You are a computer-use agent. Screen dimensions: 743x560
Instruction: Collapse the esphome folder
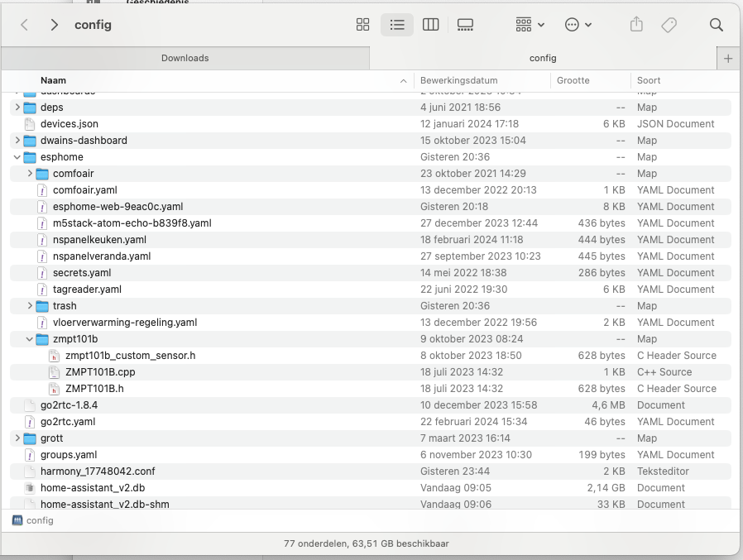click(17, 157)
